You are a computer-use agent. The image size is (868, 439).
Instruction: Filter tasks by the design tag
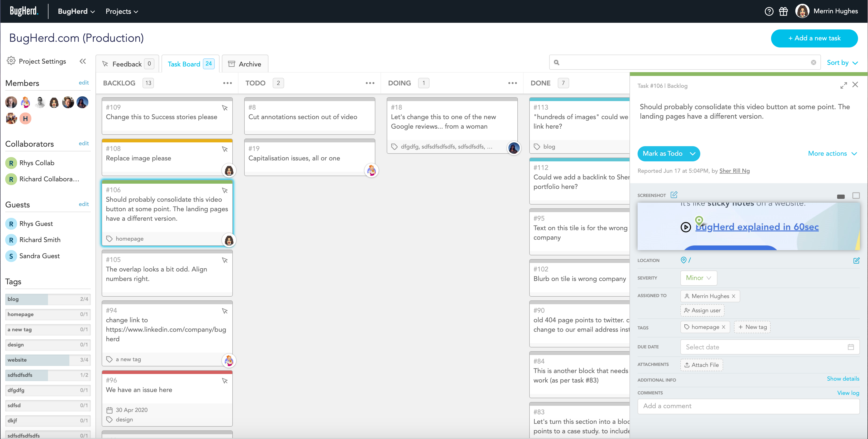point(48,345)
